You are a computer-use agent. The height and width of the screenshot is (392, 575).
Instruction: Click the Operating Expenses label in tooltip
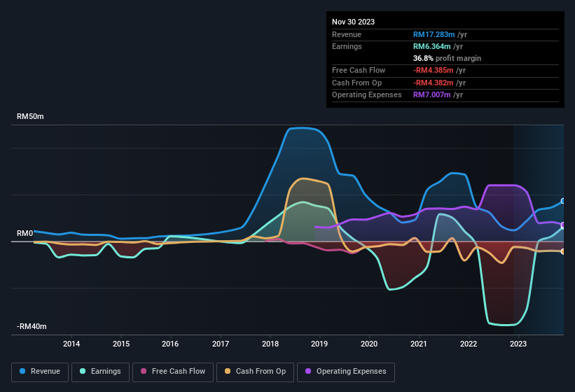click(367, 94)
